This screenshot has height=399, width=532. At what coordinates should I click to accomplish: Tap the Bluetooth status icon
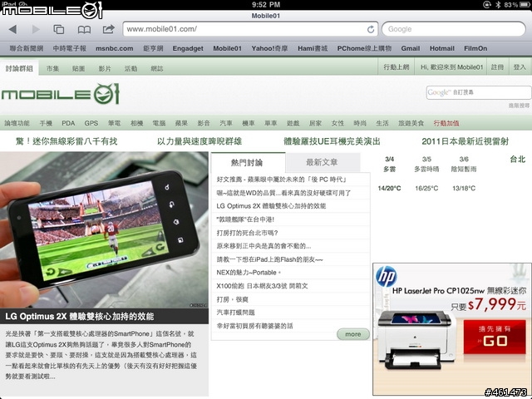(498, 4)
